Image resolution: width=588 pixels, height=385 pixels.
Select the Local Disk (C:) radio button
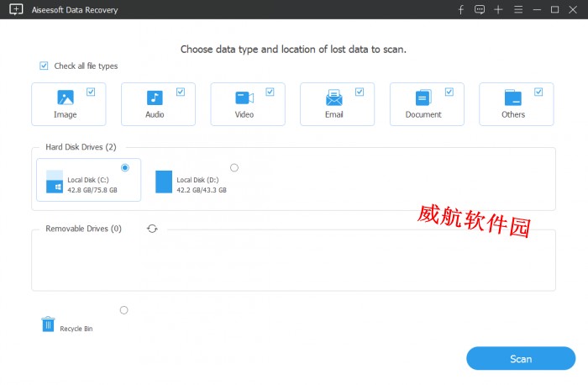[x=125, y=168]
